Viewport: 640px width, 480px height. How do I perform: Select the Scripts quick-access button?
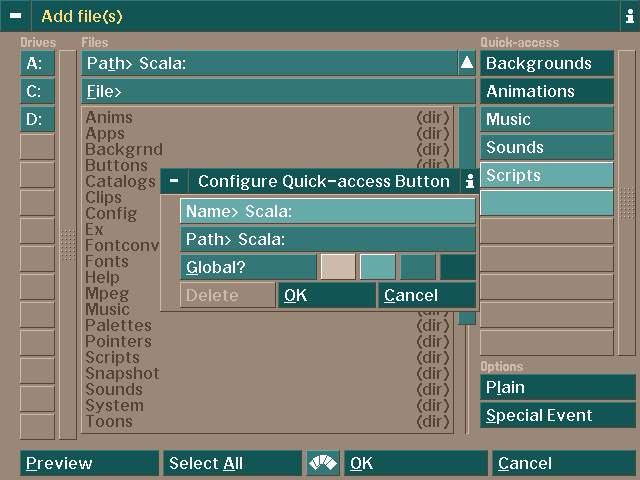pyautogui.click(x=546, y=175)
